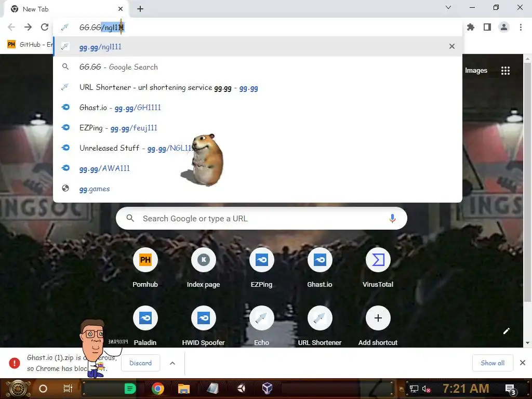
Task: Pick the Unreleased Stuff suggestion
Action: click(x=258, y=148)
